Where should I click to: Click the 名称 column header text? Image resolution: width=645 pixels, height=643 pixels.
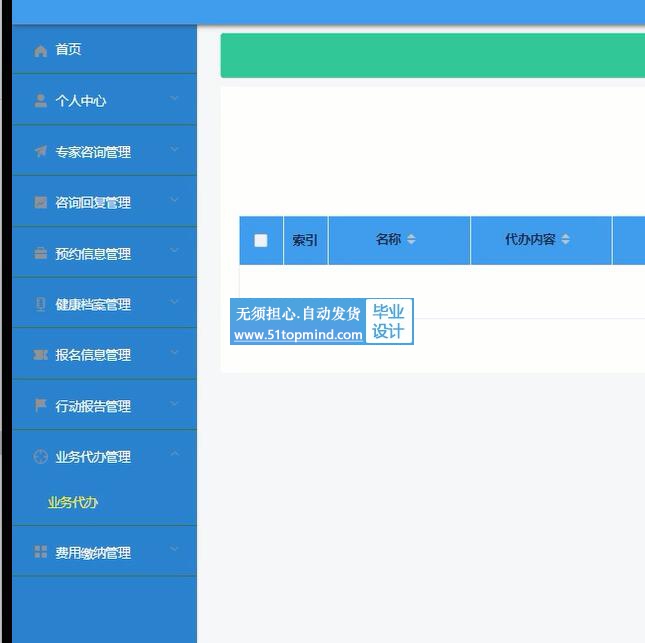point(388,239)
